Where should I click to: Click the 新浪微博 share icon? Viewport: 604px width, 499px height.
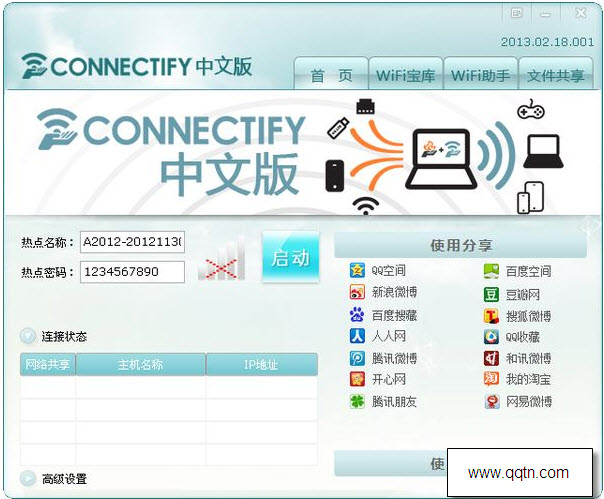pyautogui.click(x=357, y=293)
